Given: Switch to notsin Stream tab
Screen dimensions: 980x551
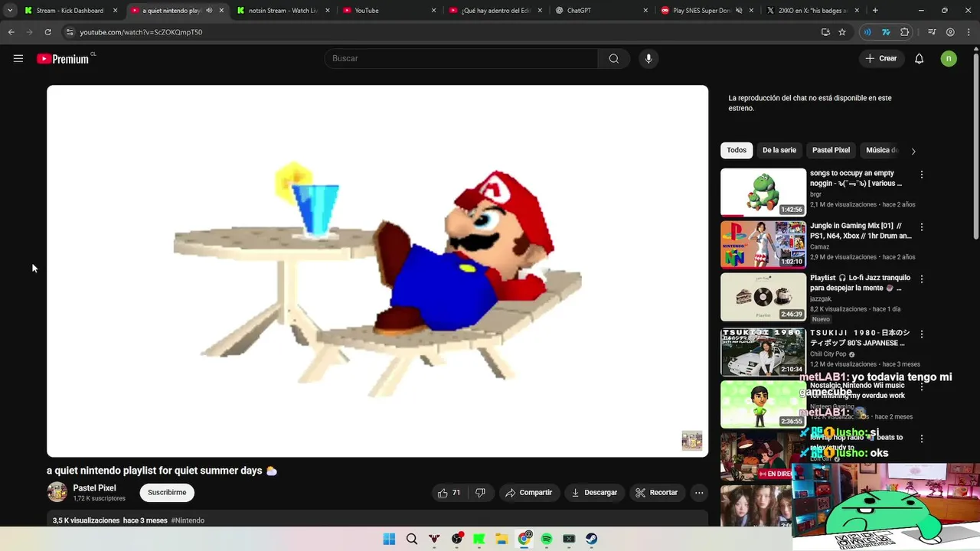Looking at the screenshot, I should click(283, 11).
